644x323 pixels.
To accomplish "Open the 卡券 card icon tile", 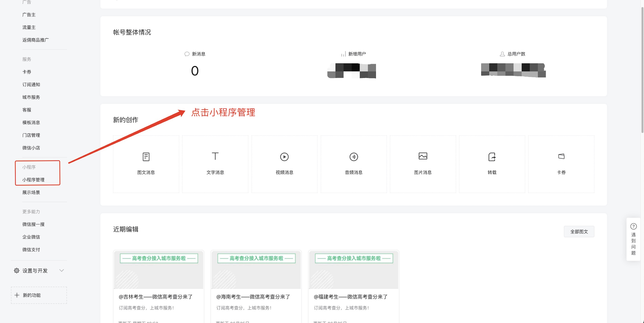I will click(x=561, y=156).
